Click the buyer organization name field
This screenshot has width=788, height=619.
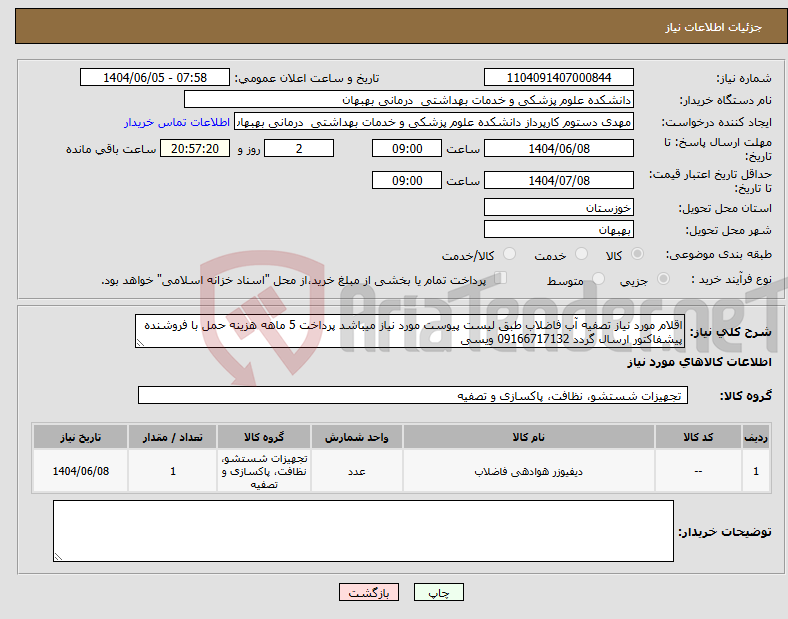point(409,99)
